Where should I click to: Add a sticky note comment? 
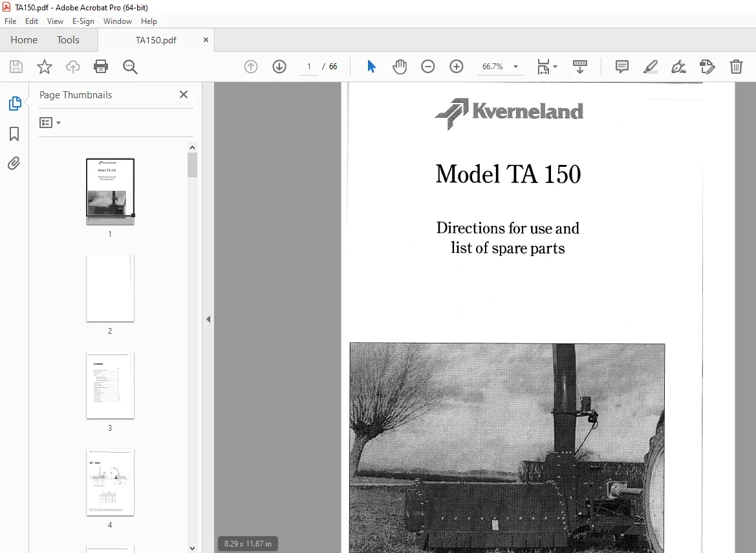[622, 67]
